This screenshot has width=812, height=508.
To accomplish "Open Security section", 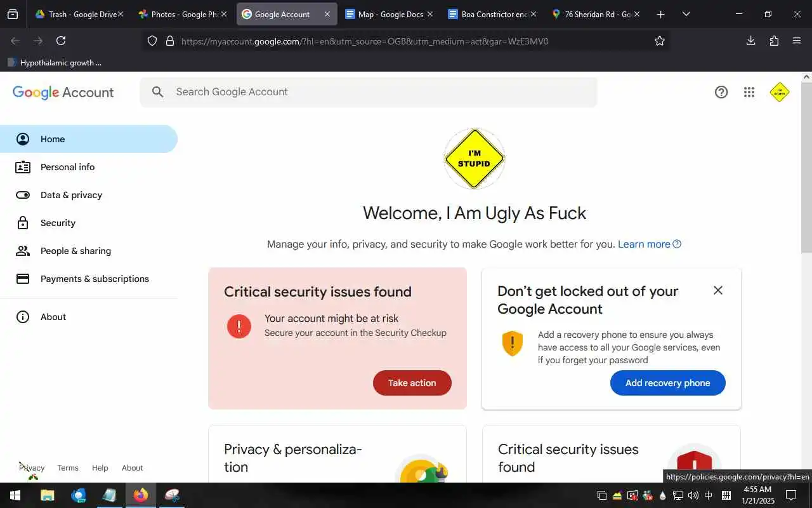I will 89,223.
